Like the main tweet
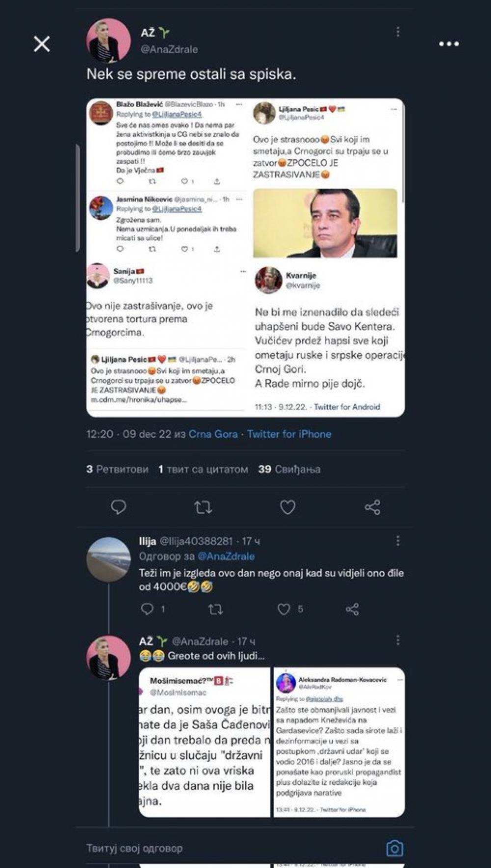The height and width of the screenshot is (868, 491). click(288, 507)
